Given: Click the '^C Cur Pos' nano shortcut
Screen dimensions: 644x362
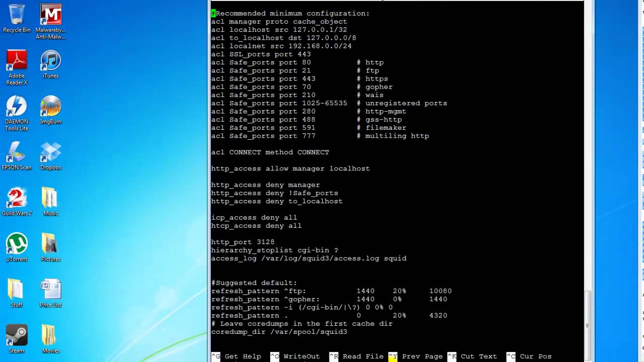Looking at the screenshot, I should point(529,356).
